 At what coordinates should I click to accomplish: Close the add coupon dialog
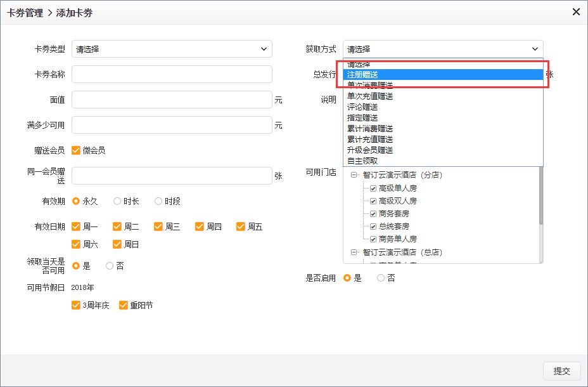click(x=576, y=12)
